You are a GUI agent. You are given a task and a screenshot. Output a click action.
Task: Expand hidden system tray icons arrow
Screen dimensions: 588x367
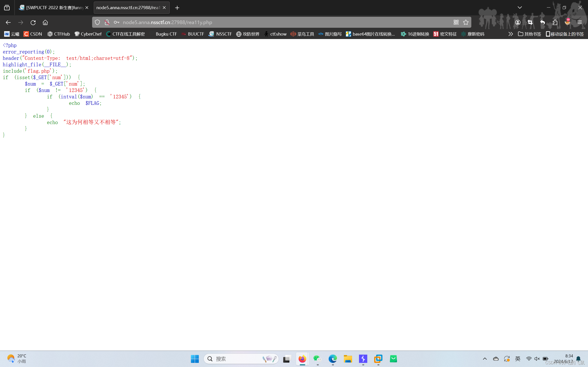tap(485, 359)
